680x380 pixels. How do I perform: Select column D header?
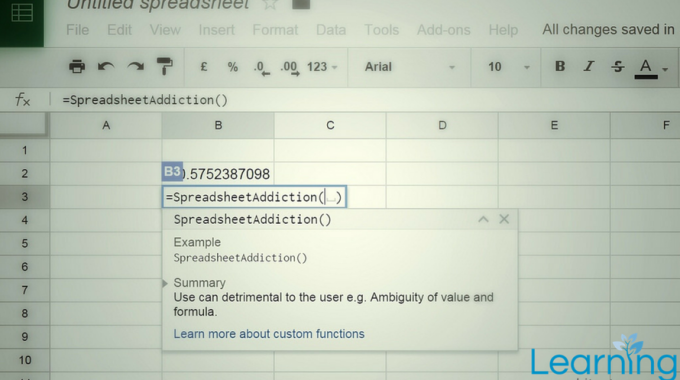(442, 125)
